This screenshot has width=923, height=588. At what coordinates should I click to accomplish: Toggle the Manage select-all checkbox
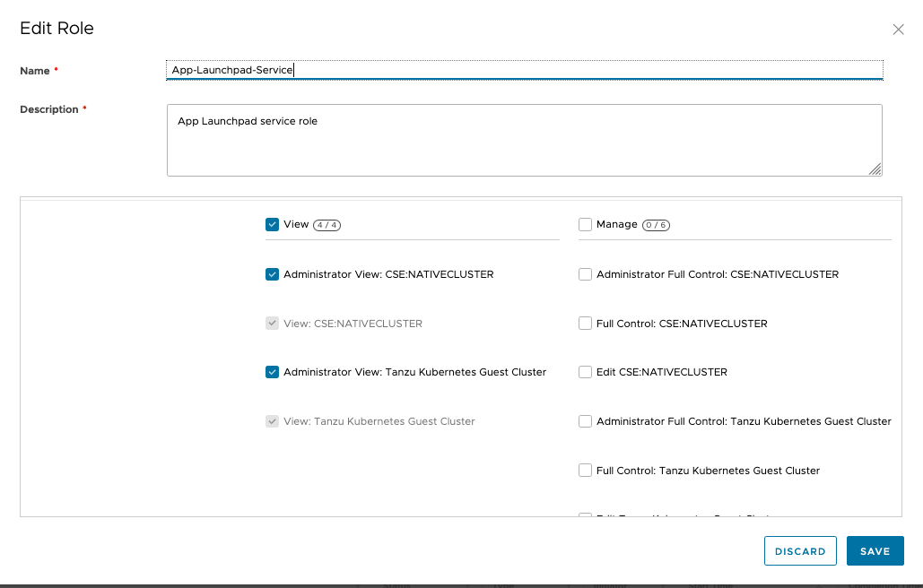[586, 225]
